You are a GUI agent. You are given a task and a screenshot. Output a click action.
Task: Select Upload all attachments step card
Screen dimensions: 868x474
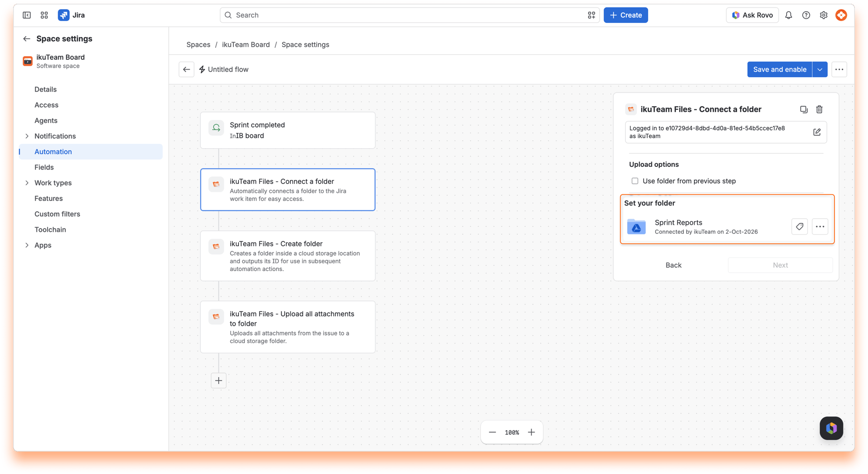288,327
